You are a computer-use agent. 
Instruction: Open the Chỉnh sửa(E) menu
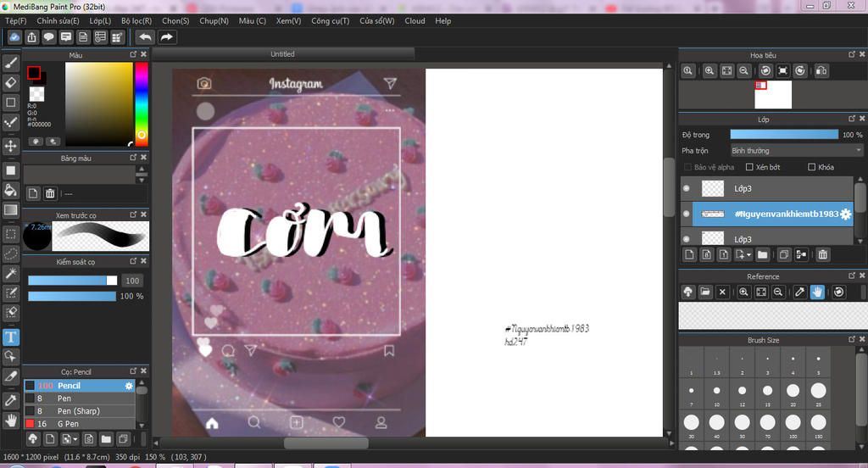58,20
